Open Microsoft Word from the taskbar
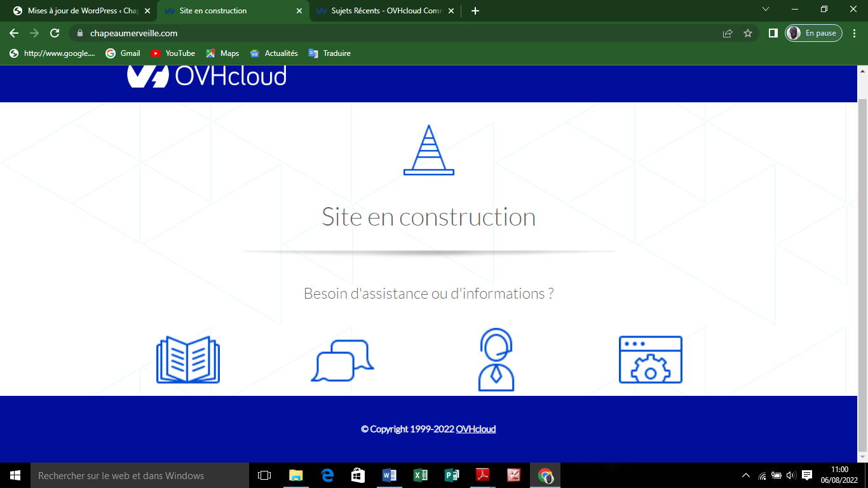This screenshot has width=868, height=488. tap(390, 475)
